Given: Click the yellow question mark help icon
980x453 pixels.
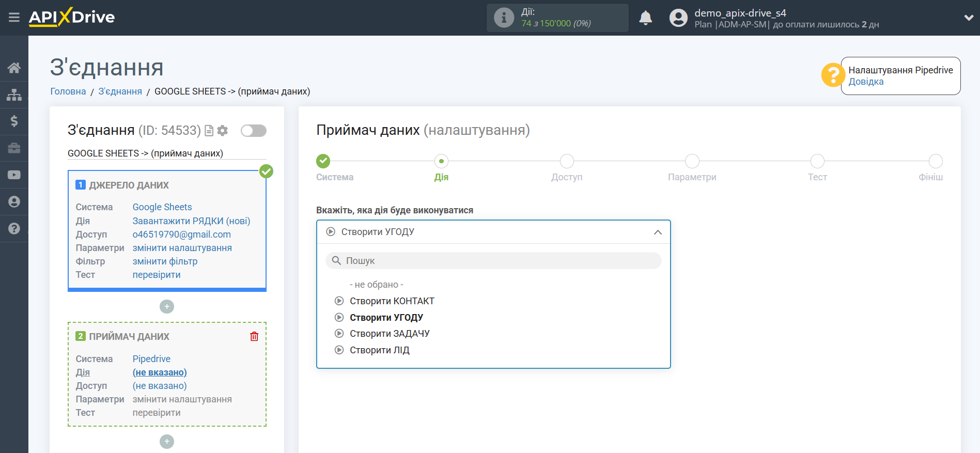Looking at the screenshot, I should point(833,75).
